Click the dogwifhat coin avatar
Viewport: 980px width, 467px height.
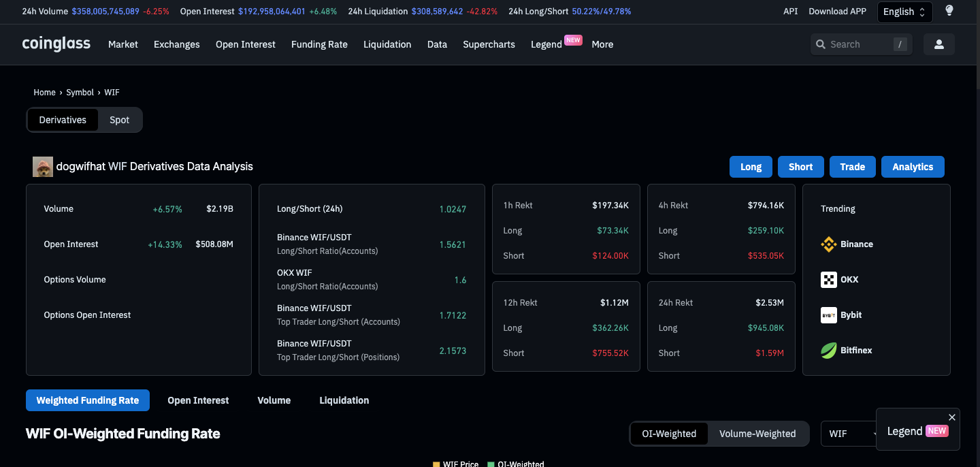43,167
